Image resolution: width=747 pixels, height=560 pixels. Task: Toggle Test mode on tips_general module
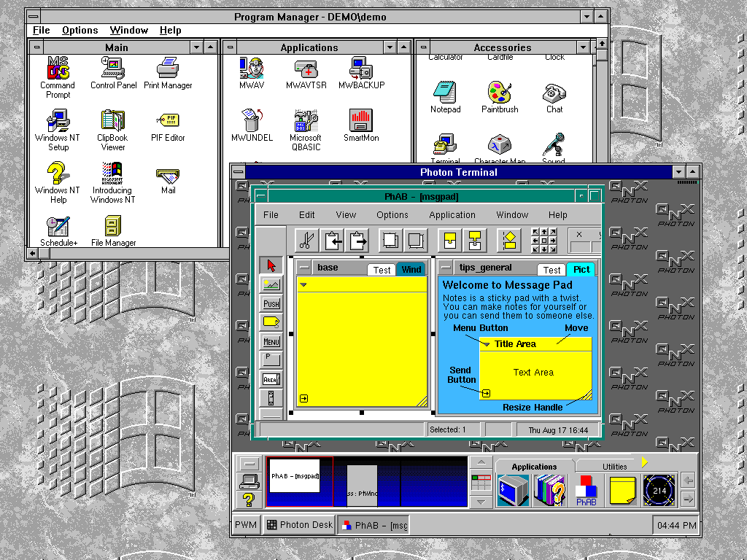[x=552, y=270]
